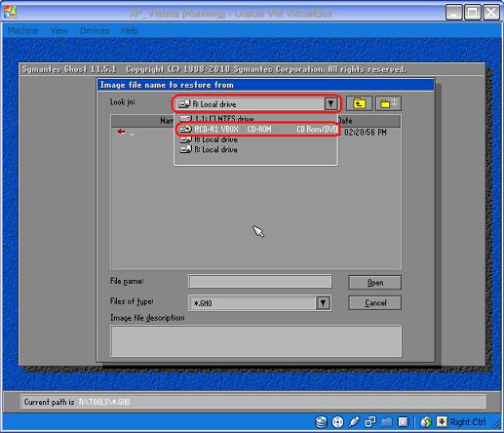Click the network adapters status icon

pos(370,422)
